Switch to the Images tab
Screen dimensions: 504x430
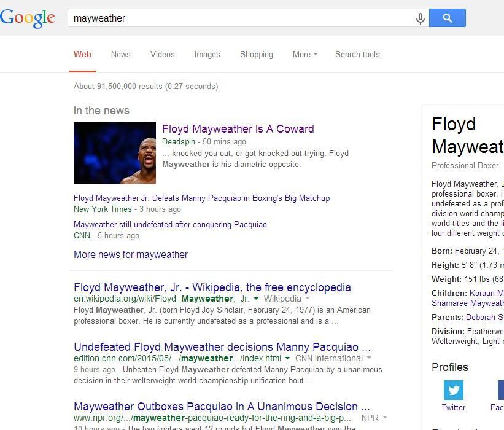coord(207,54)
